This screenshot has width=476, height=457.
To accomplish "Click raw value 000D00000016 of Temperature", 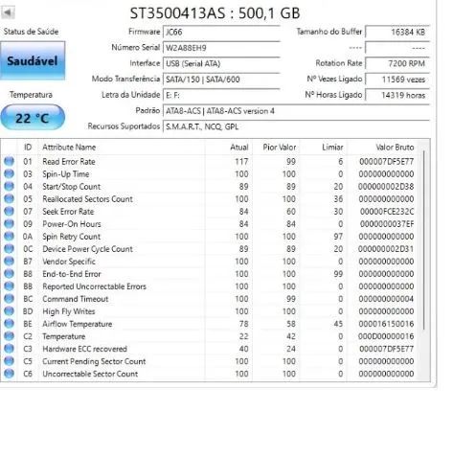I will click(386, 336).
